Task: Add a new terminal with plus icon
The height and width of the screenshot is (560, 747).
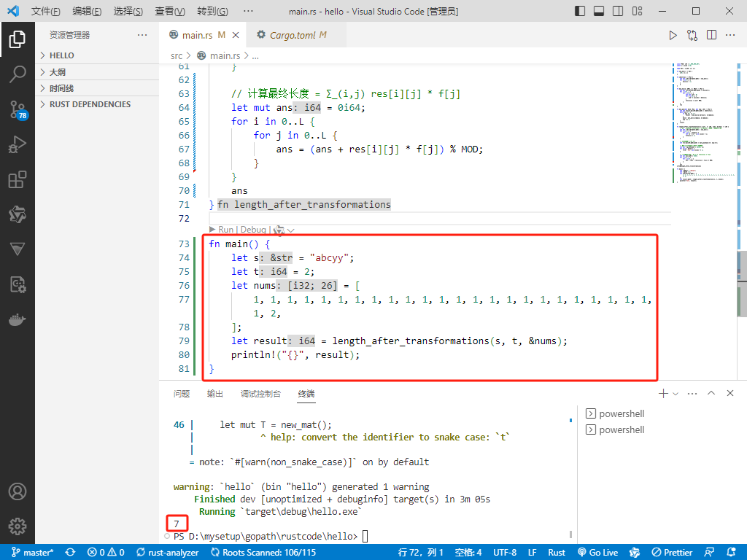Action: (663, 393)
